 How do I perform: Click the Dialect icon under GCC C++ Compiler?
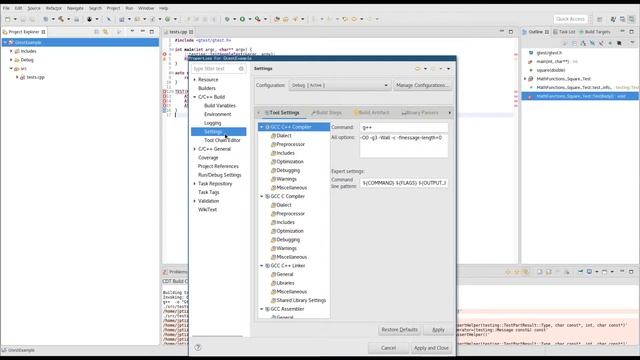(x=273, y=136)
